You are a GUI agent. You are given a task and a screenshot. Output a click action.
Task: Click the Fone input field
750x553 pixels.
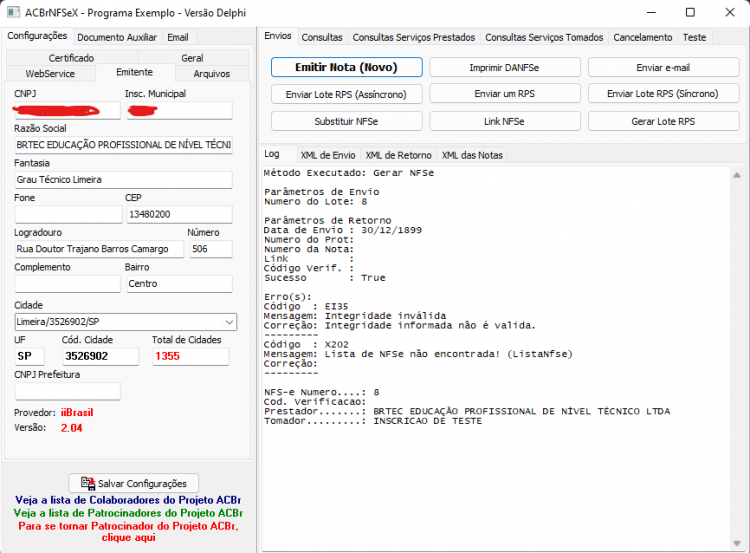[68, 214]
